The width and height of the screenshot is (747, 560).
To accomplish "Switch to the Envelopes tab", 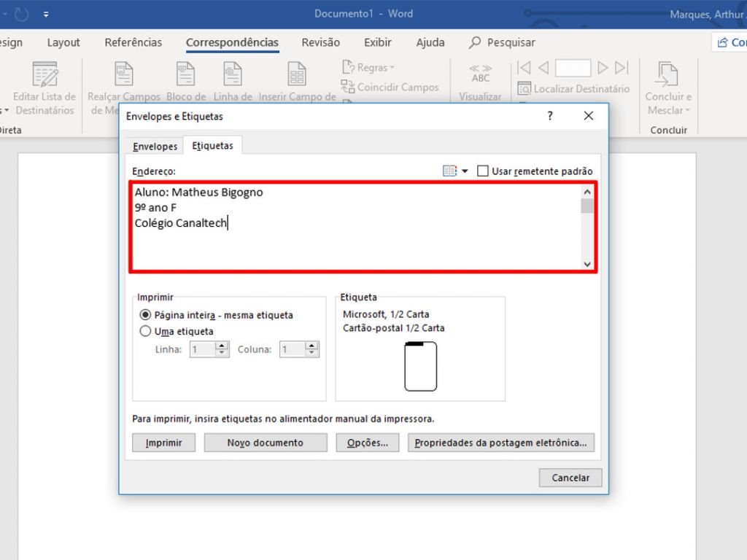I will [155, 146].
